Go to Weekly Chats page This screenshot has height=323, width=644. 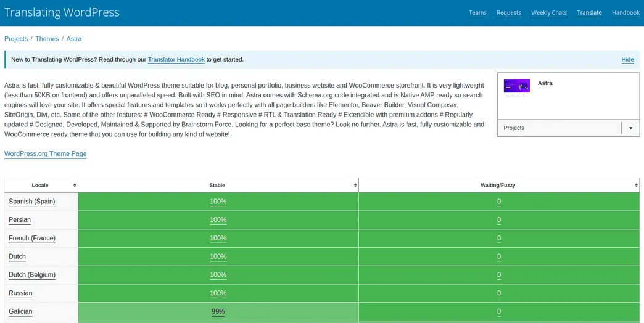click(x=549, y=13)
